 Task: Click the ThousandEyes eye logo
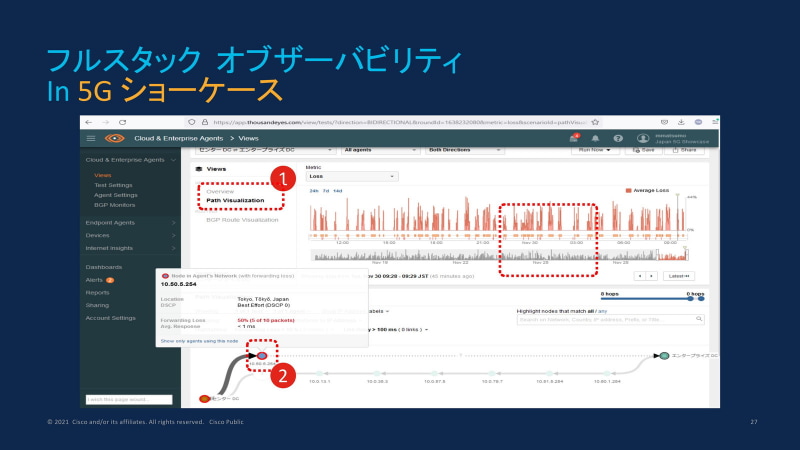115,138
